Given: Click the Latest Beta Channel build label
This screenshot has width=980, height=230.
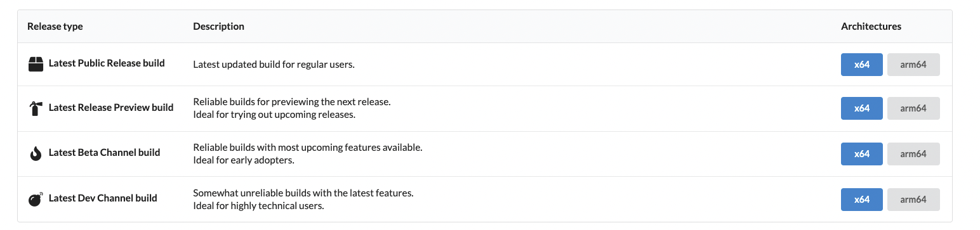Looking at the screenshot, I should [104, 153].
